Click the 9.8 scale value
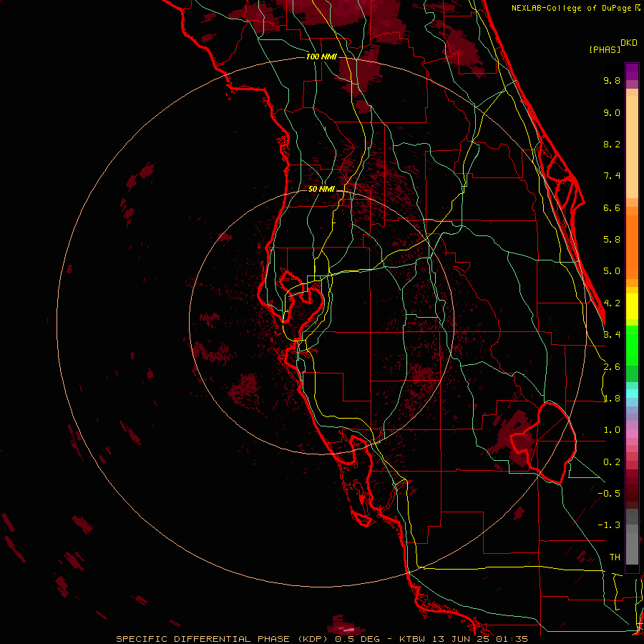 click(612, 80)
